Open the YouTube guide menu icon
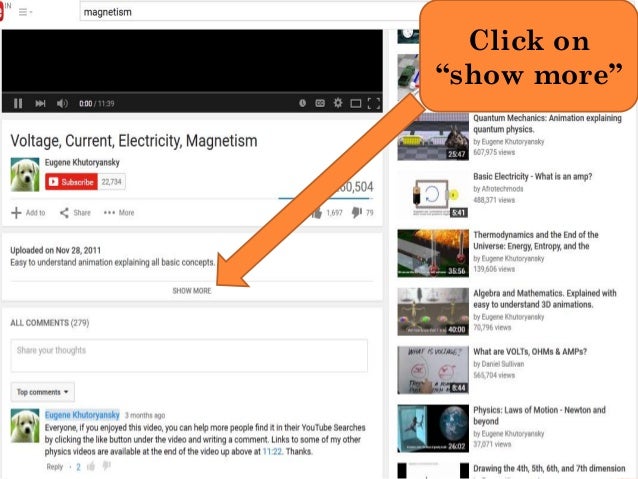 coord(25,12)
